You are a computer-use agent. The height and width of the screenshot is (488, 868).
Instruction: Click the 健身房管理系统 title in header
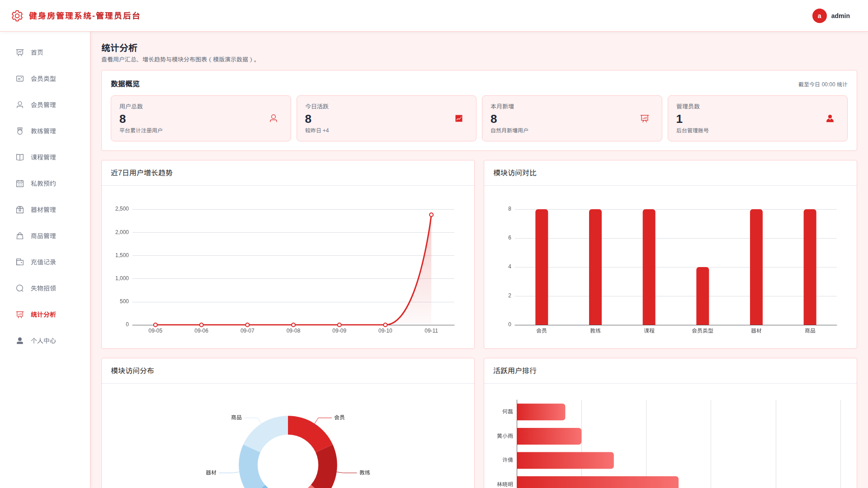(85, 16)
